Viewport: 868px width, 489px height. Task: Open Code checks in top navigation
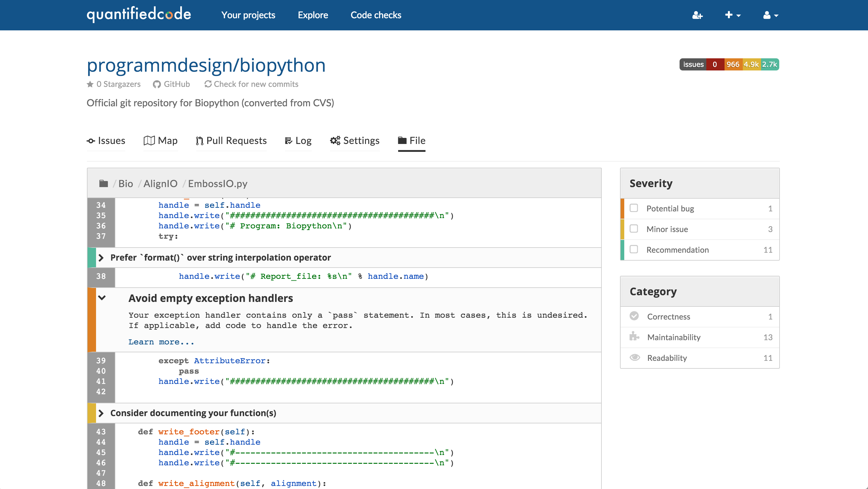click(x=376, y=15)
